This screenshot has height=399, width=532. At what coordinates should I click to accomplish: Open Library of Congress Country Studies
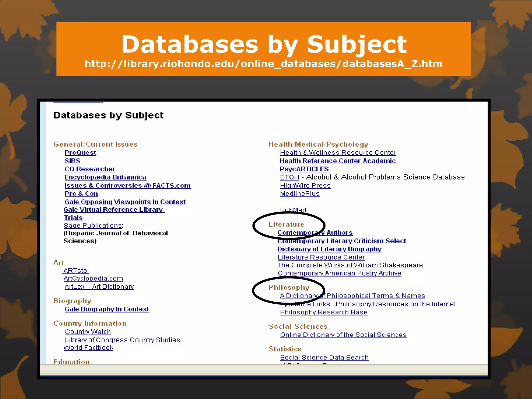pos(122,340)
